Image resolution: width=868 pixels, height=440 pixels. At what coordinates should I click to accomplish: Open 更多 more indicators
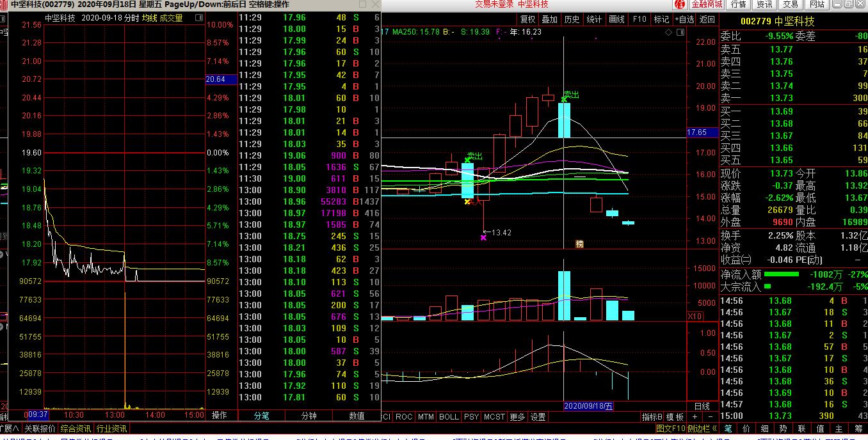(x=517, y=416)
